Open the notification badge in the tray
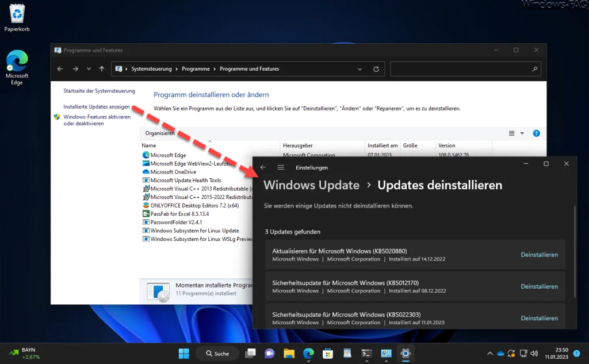Image resolution: width=589 pixels, height=364 pixels. [x=576, y=353]
